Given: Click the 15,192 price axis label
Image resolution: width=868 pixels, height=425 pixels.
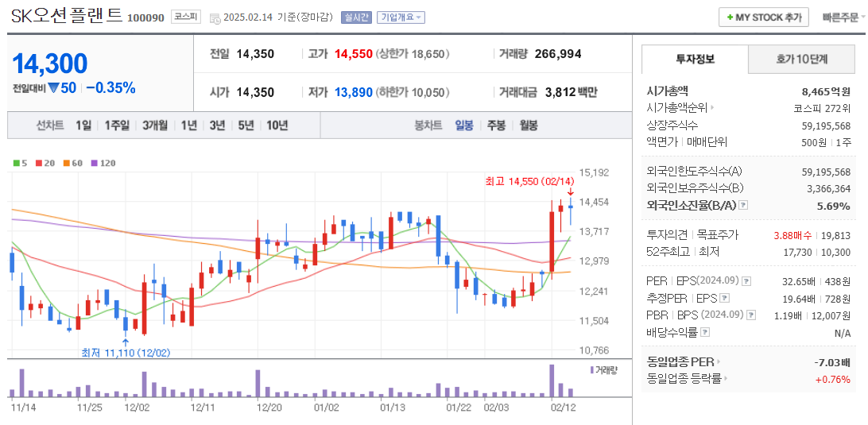Looking at the screenshot, I should tap(594, 172).
